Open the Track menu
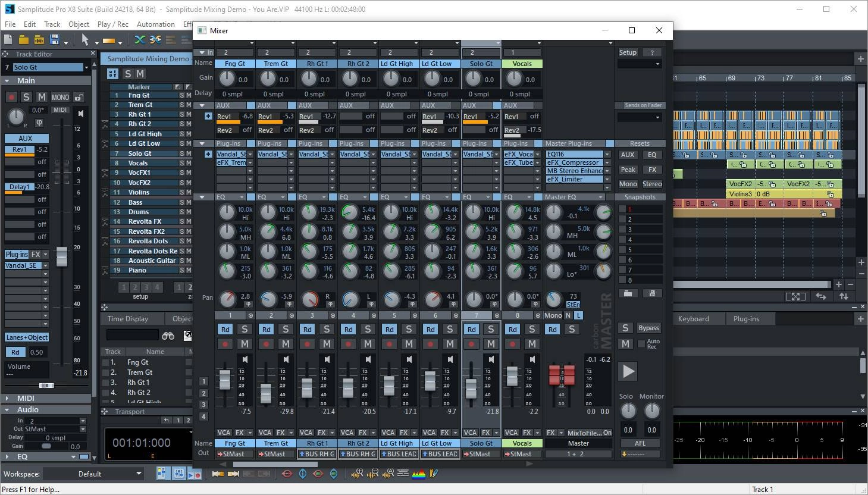 (52, 24)
